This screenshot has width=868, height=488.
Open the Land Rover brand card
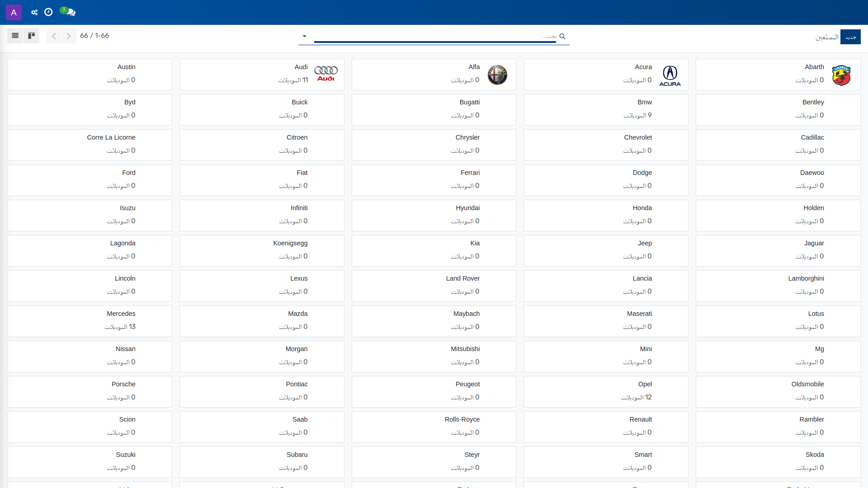(x=434, y=286)
